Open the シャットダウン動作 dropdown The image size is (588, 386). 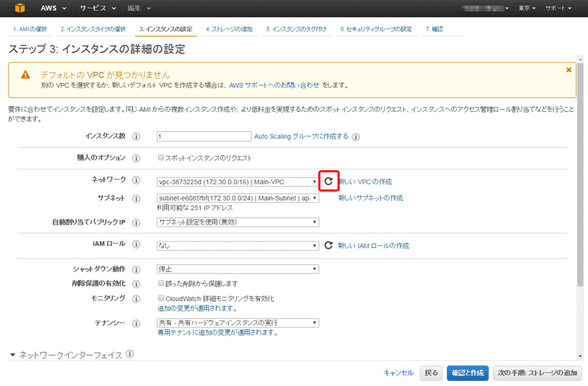[x=237, y=269]
